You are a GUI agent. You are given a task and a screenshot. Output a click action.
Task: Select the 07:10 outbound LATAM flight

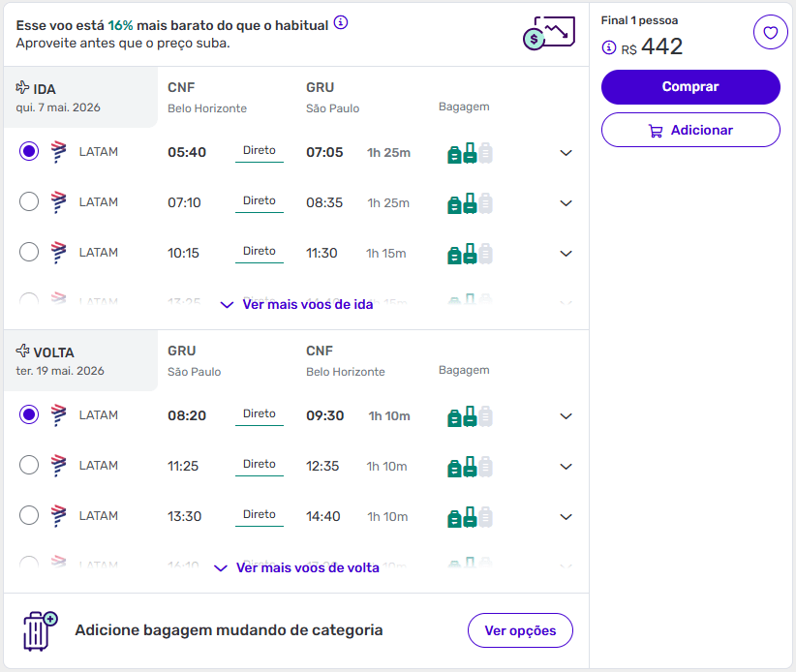pos(29,202)
